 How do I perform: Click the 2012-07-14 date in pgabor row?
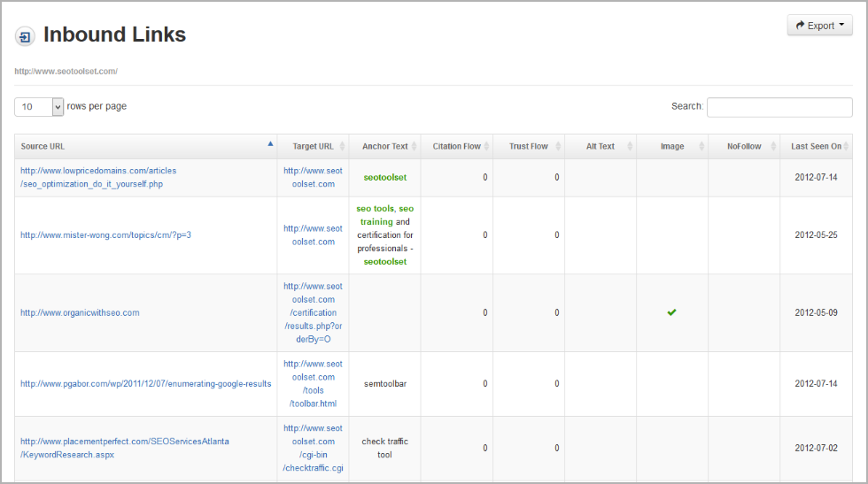tap(816, 384)
